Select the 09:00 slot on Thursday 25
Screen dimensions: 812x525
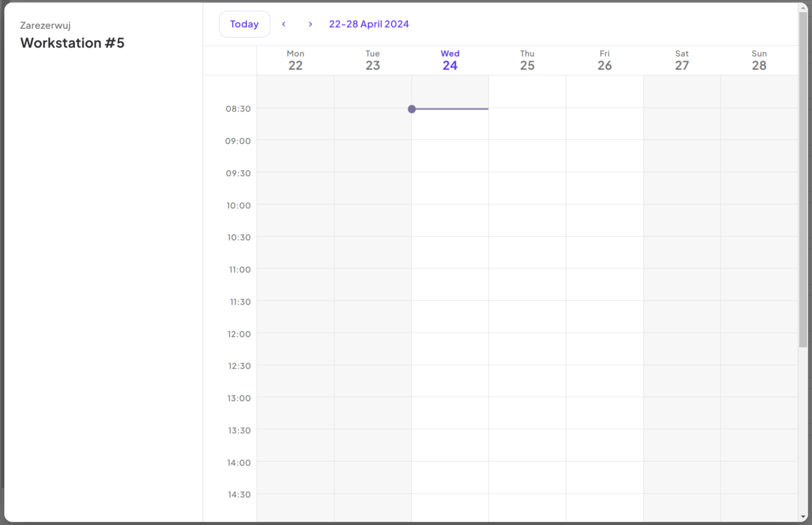[x=527, y=157]
